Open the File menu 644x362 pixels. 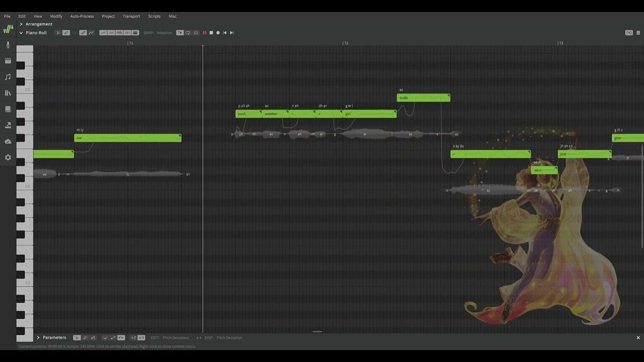coord(7,16)
